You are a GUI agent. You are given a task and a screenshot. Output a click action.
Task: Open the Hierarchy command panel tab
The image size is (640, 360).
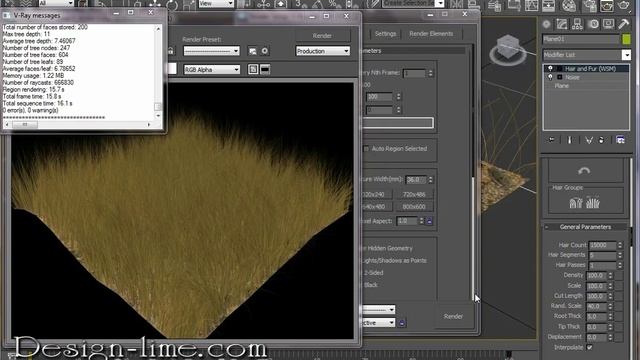tap(578, 24)
